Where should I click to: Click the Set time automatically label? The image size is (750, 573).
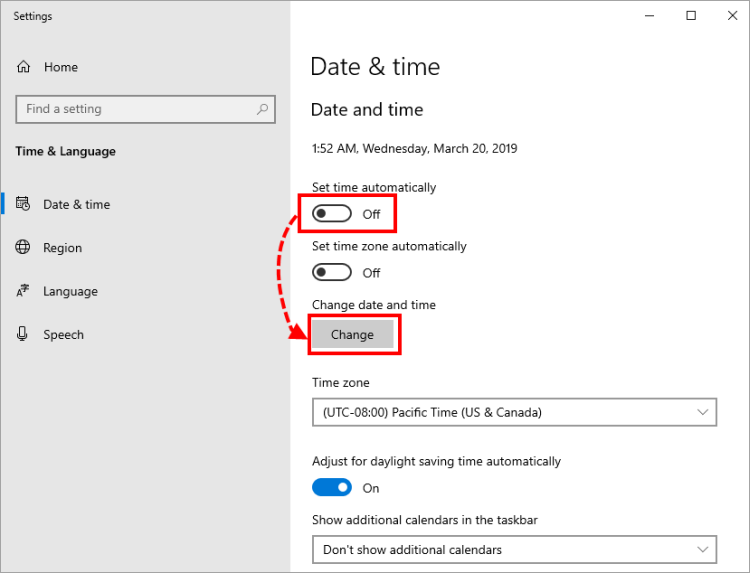374,187
